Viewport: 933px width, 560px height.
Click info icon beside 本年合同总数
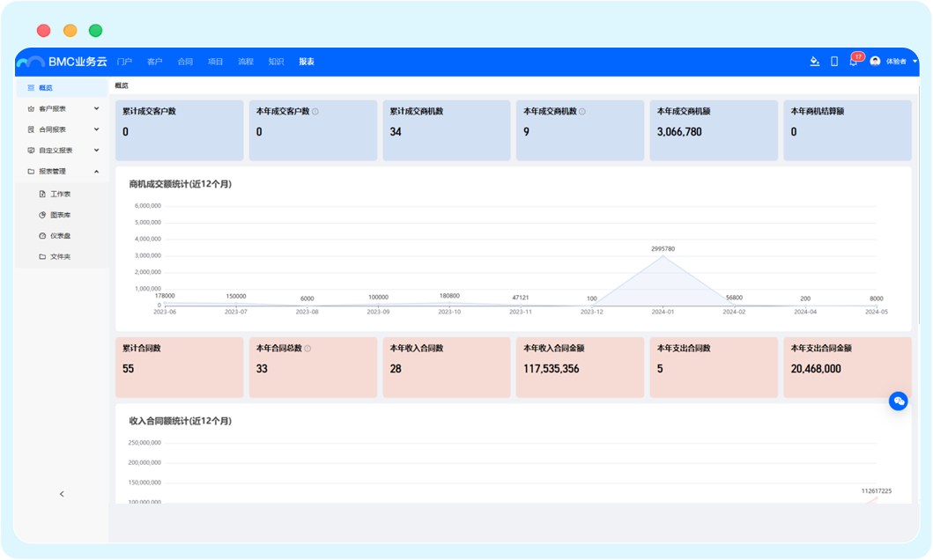[307, 349]
